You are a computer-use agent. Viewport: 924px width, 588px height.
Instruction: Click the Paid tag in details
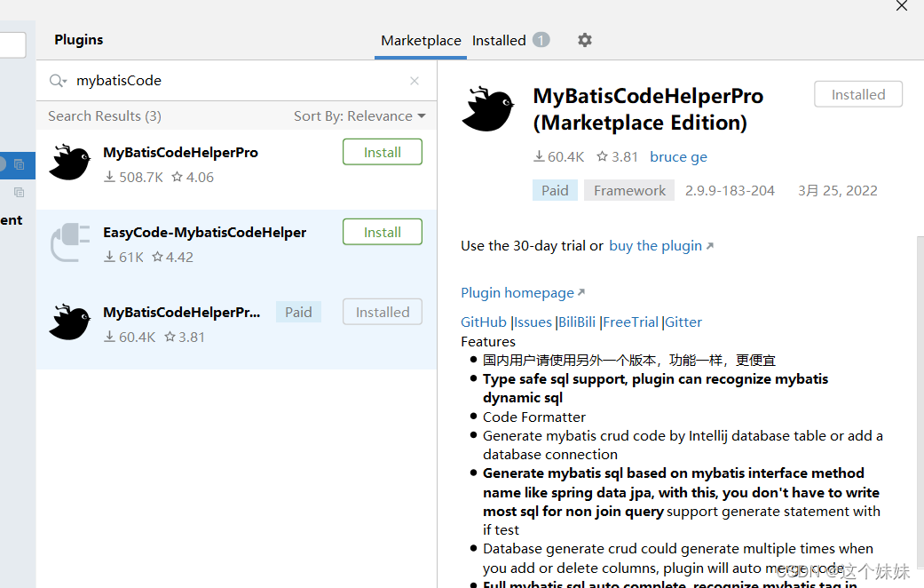coord(555,190)
